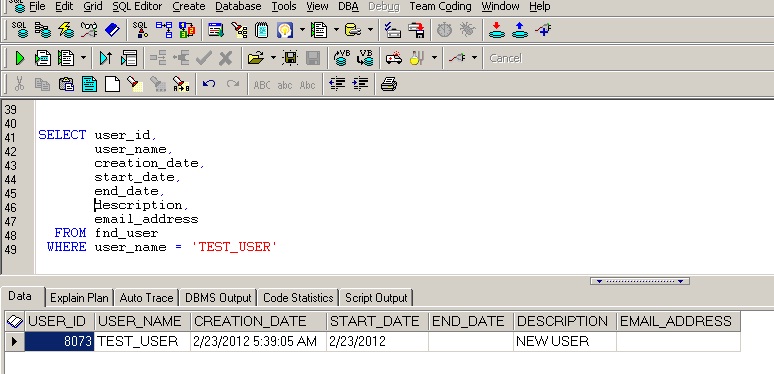Expand the lightbulb icon dropdown arrow

coord(302,30)
